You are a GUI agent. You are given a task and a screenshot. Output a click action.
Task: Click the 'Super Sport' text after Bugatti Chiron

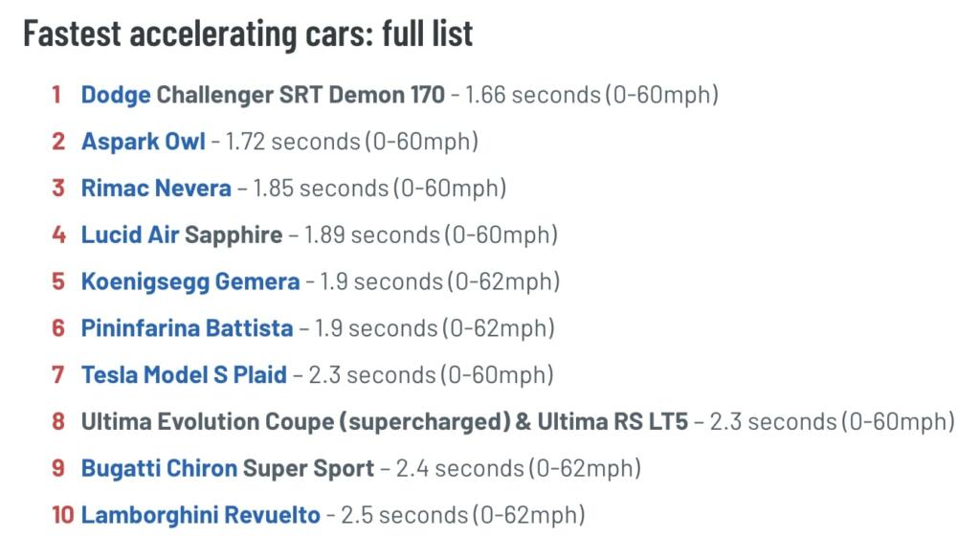point(308,469)
